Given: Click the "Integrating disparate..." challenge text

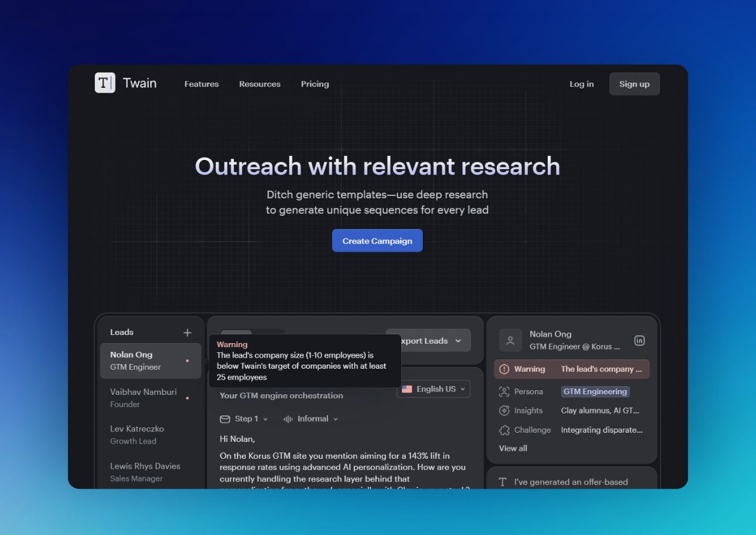Looking at the screenshot, I should click(x=602, y=430).
